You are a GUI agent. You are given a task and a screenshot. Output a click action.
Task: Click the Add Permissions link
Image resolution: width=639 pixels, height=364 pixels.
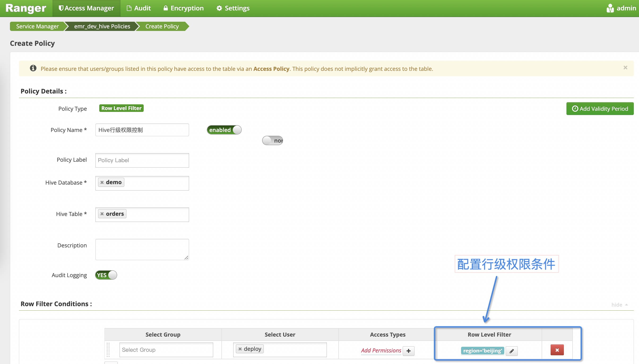[x=381, y=351]
